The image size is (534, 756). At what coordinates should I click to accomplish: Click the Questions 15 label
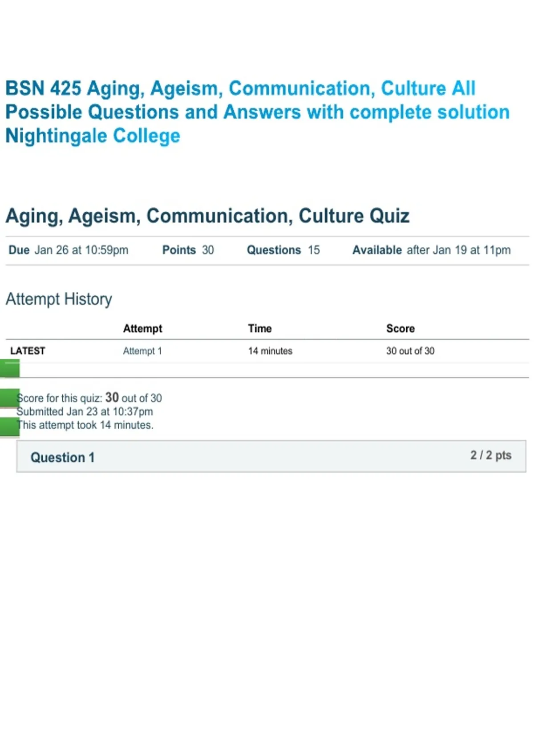coord(283,250)
